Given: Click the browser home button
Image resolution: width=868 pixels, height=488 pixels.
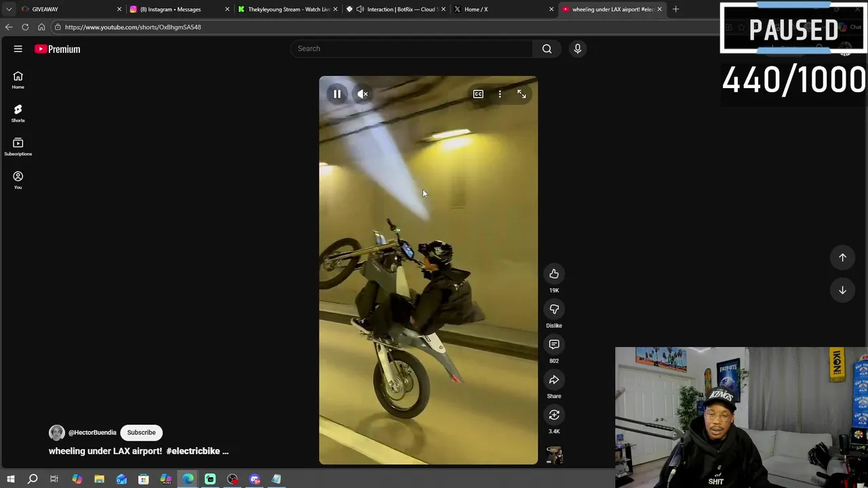Looking at the screenshot, I should coord(41,27).
